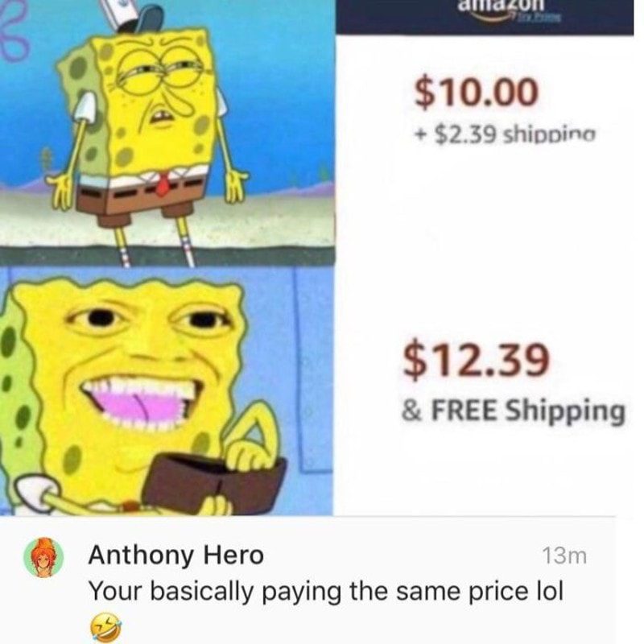
Task: Click the grinning SpongeBob bottom image
Action: (167, 390)
